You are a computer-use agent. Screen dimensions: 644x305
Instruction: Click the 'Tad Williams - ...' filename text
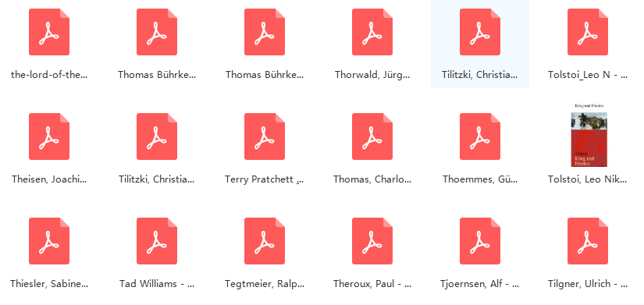(157, 284)
